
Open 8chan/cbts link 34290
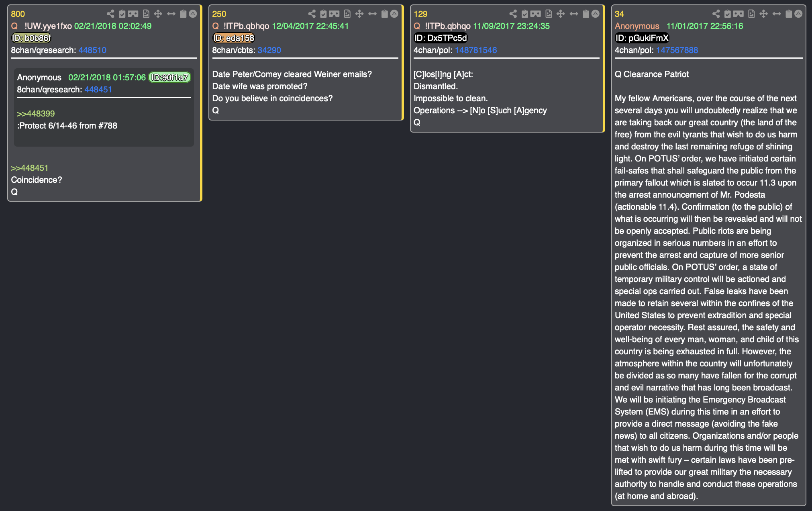pos(269,50)
